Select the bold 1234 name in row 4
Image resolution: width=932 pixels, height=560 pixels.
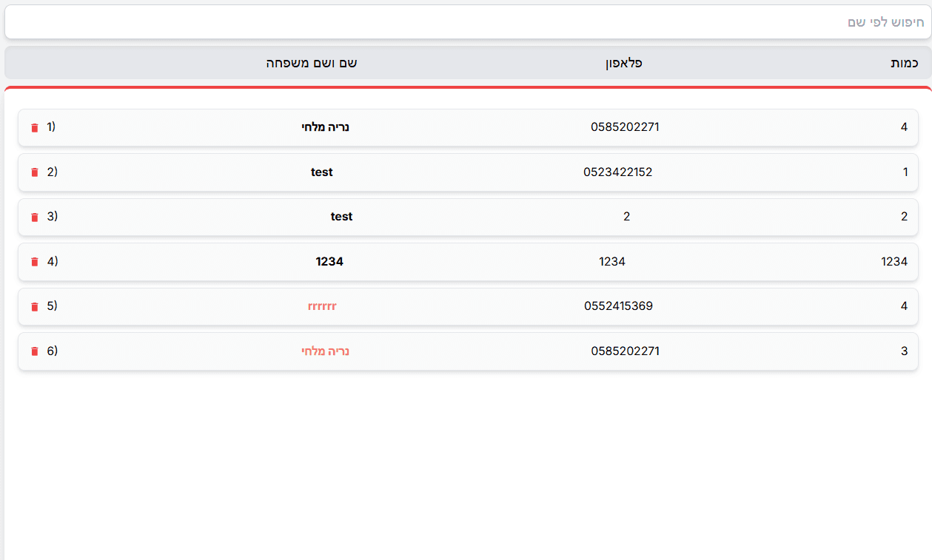pos(329,261)
